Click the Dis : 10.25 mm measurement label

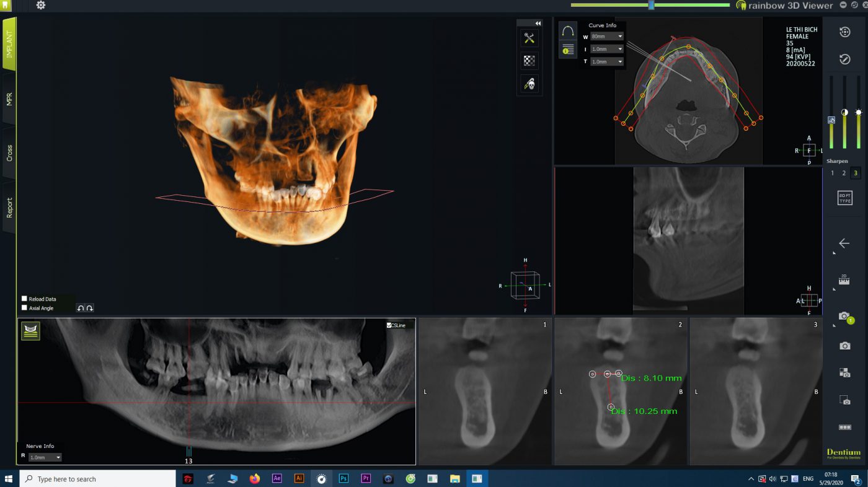pos(644,411)
